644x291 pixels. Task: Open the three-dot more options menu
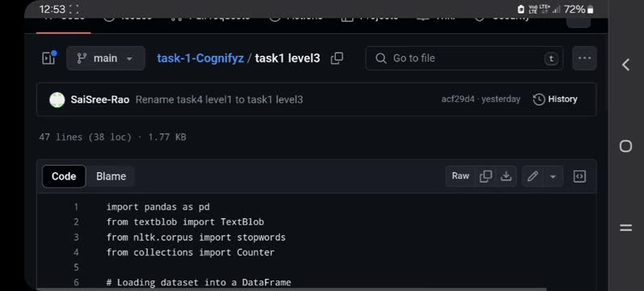click(x=584, y=58)
